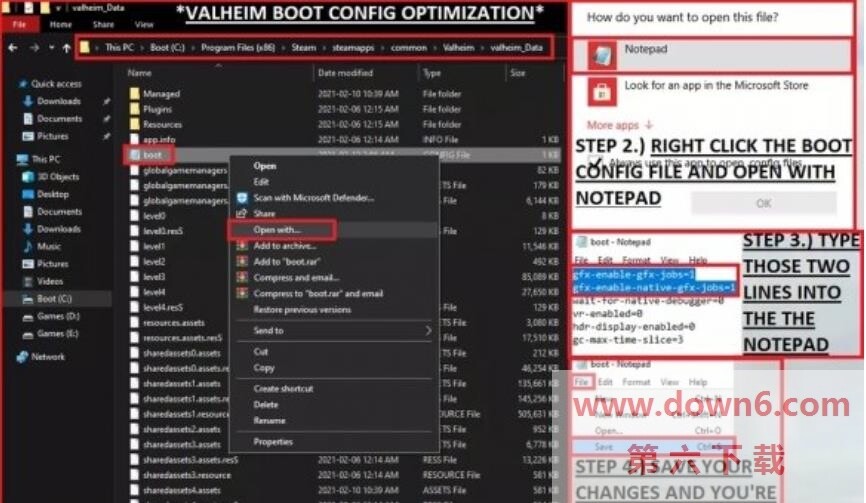
Task: Open pinned Downloads under Quick access
Action: click(x=59, y=101)
